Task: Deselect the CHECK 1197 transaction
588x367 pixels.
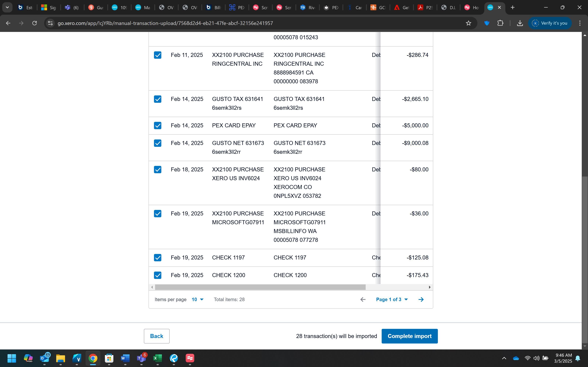Action: click(x=157, y=257)
